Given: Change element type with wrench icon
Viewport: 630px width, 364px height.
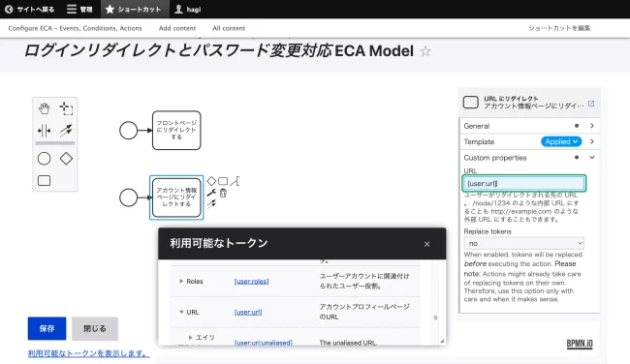Looking at the screenshot, I should point(211,193).
